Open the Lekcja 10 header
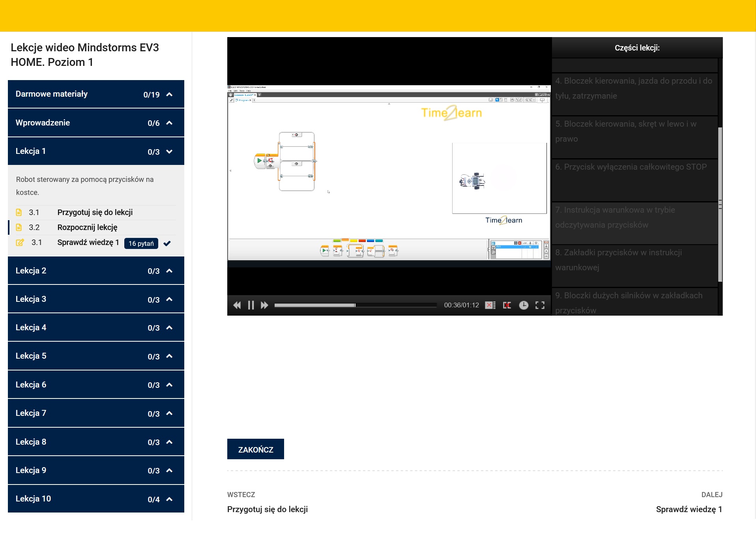This screenshot has height=535, width=756. pos(96,499)
